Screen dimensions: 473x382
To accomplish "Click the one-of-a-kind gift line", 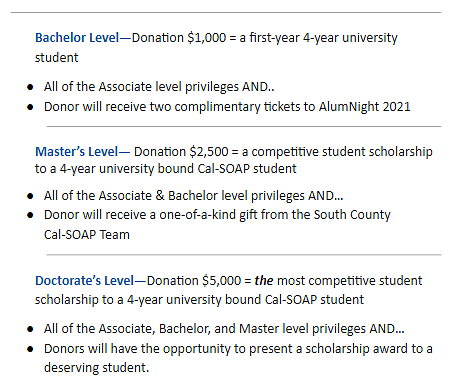I will 217,215.
